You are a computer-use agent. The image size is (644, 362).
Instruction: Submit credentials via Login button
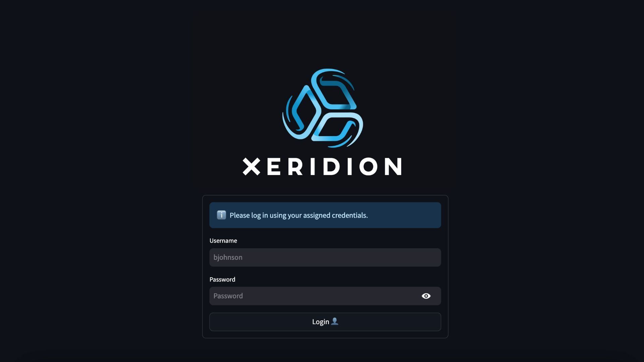point(325,321)
